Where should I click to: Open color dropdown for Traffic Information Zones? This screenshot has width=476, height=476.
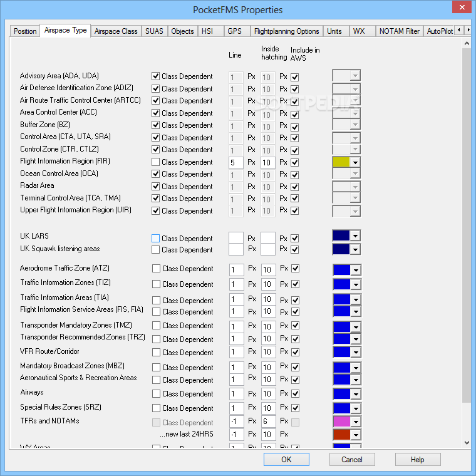356,284
